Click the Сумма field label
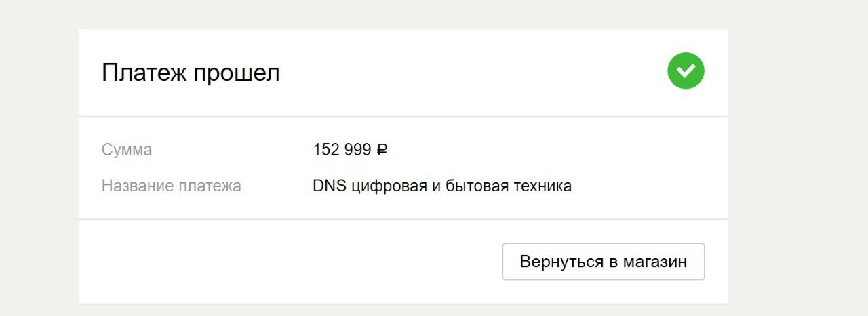 point(127,150)
